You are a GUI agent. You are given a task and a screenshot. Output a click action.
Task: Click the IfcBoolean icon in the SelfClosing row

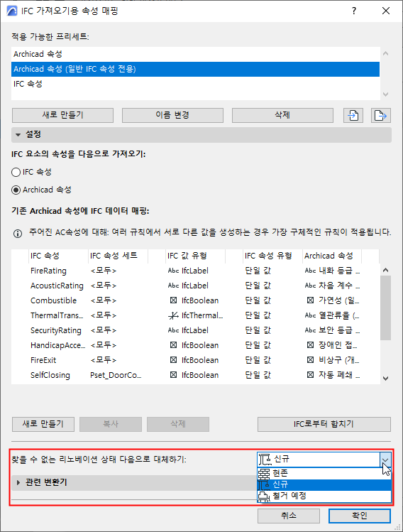click(x=173, y=375)
